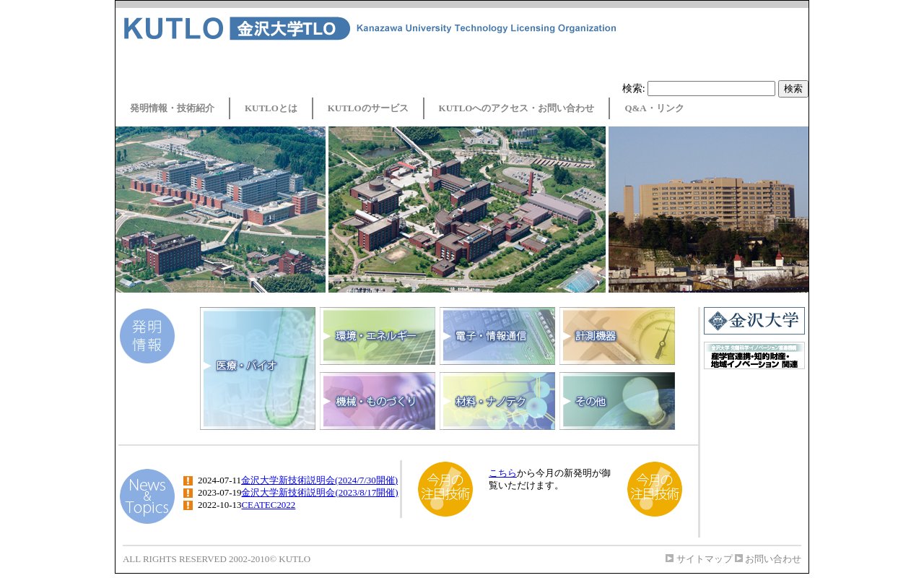
Task: Click the right hospital building photo
Action: tap(708, 210)
